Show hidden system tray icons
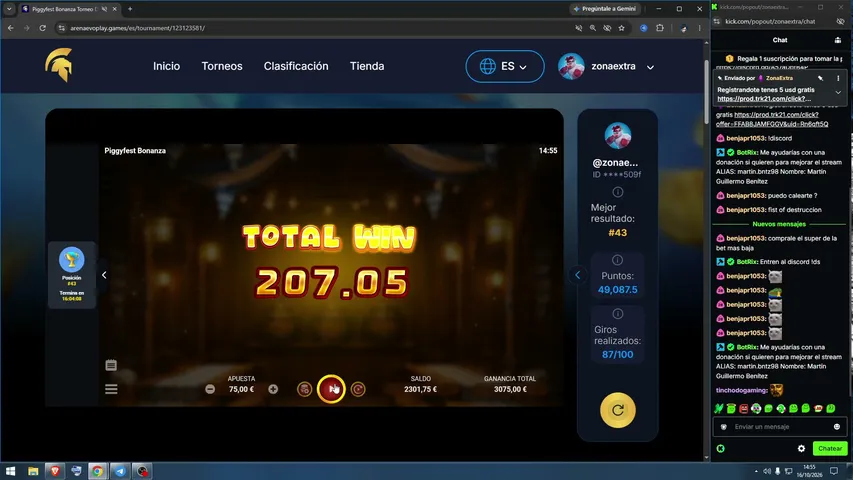The height and width of the screenshot is (480, 853). click(756, 471)
